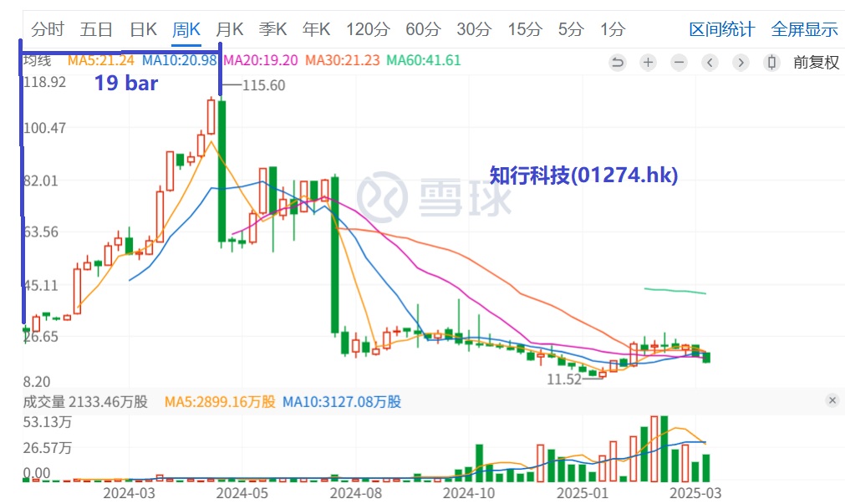Screen dimensions: 845x504
Task: Click the 均线 moving average label
Action: [37, 60]
